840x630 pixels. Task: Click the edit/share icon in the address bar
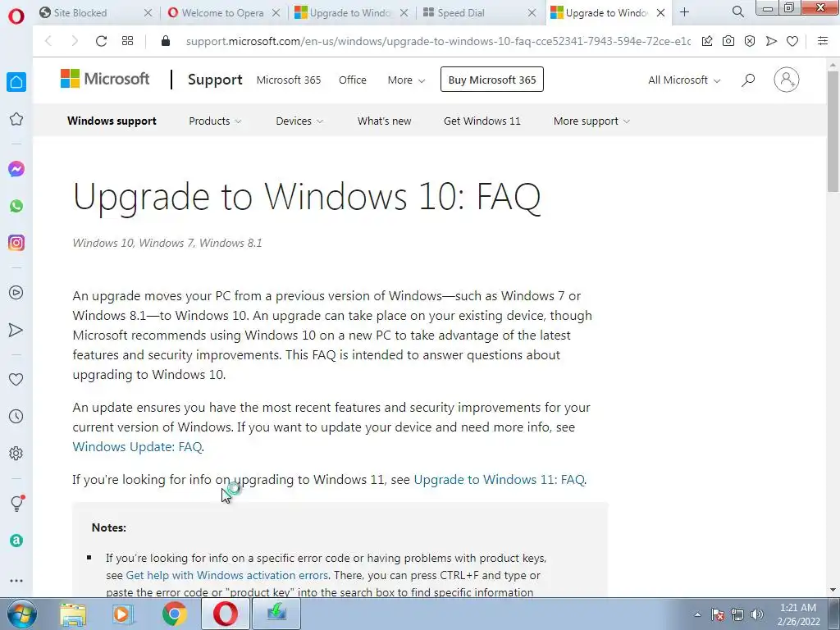pos(707,41)
